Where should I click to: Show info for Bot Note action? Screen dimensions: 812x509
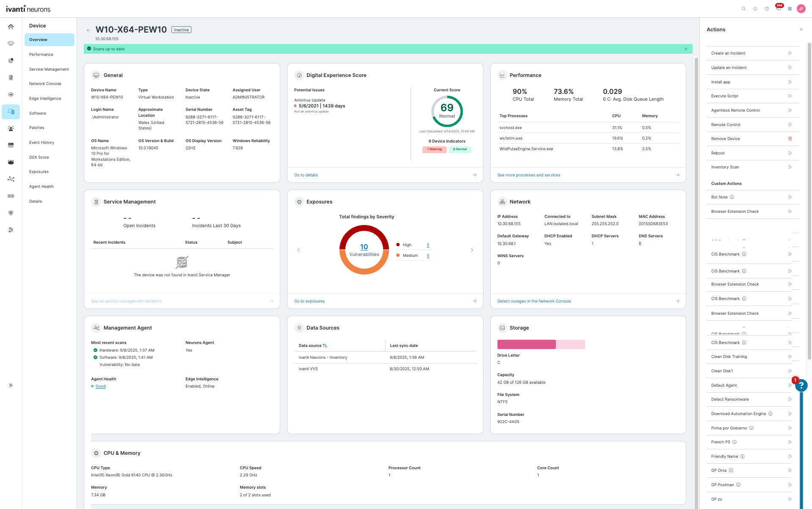coord(732,197)
